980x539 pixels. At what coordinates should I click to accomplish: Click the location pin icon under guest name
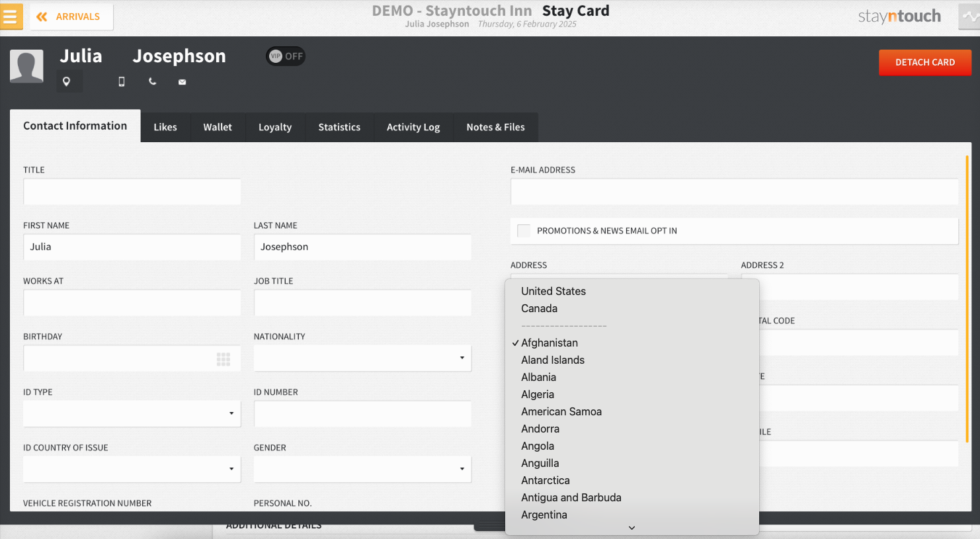click(x=66, y=82)
